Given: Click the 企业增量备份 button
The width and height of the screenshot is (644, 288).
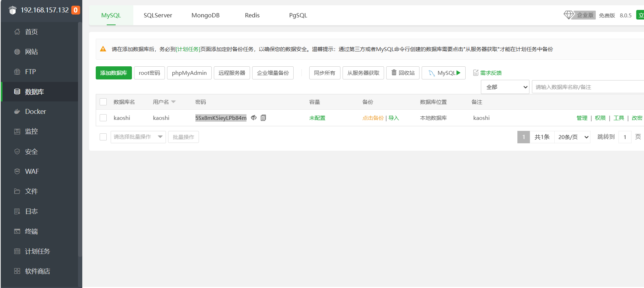Looking at the screenshot, I should [273, 73].
